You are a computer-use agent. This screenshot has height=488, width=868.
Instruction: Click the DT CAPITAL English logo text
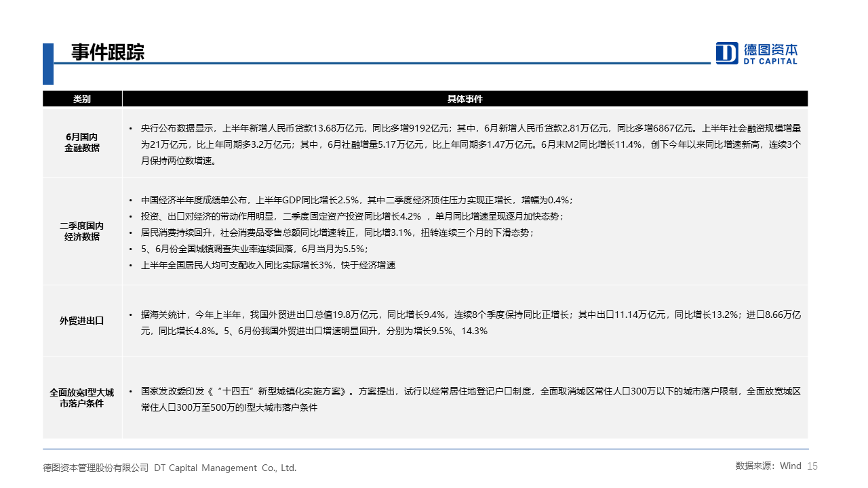pos(770,61)
